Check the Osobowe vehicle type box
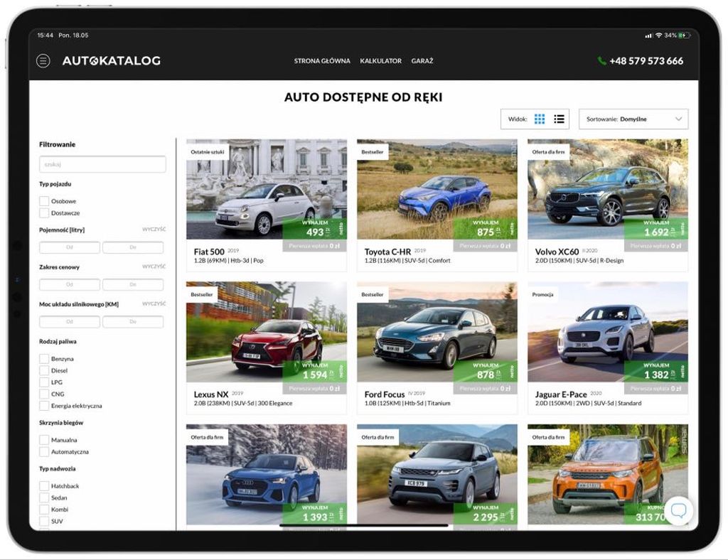This screenshot has width=728, height=560. (x=44, y=202)
